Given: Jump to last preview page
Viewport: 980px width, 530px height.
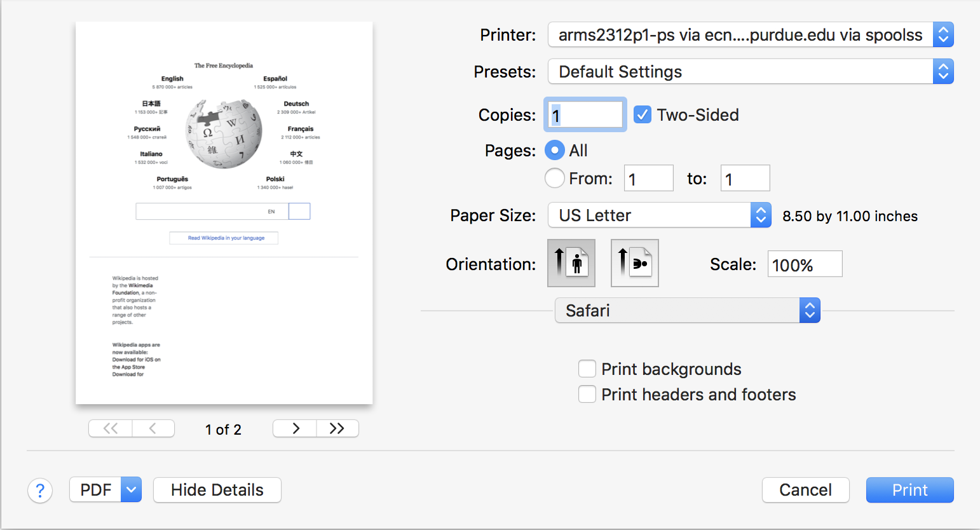Looking at the screenshot, I should tap(337, 428).
